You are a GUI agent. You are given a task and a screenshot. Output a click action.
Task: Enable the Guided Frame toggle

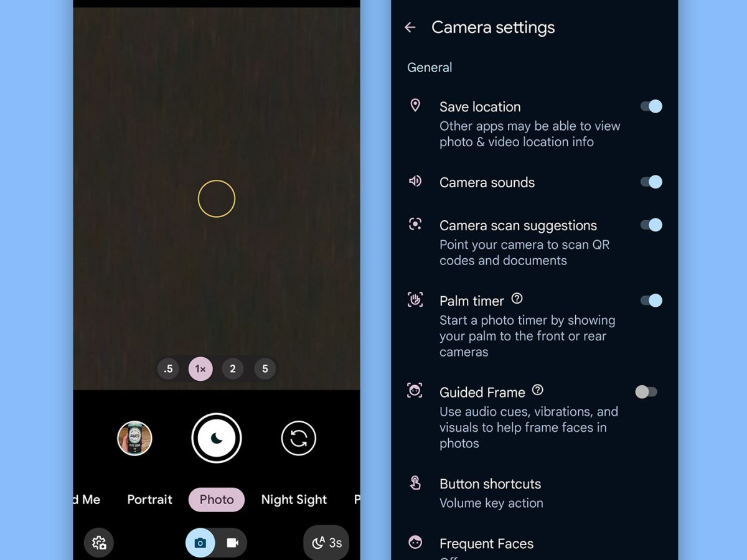[646, 392]
